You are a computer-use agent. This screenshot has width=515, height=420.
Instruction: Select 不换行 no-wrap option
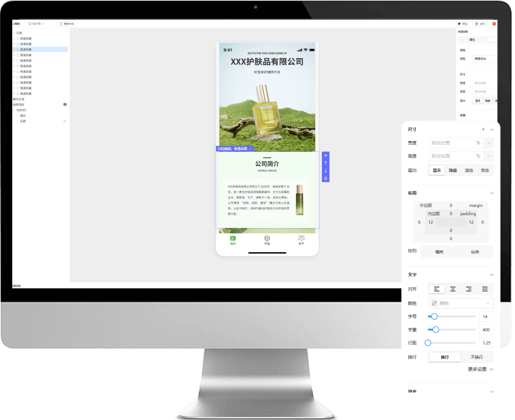coord(477,357)
